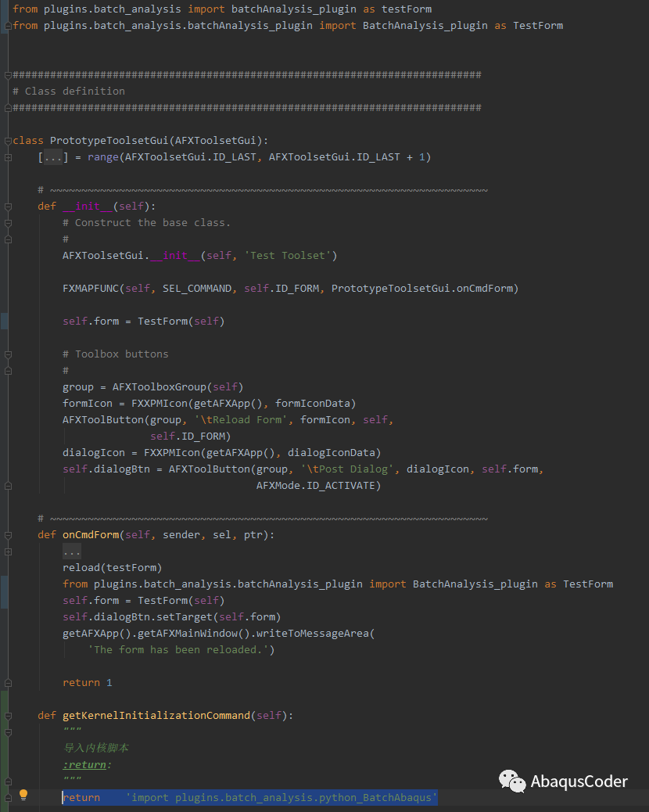Collapse the class PrototypeToolsetGui fold marker
Screen dimensions: 649x812
click(8, 141)
